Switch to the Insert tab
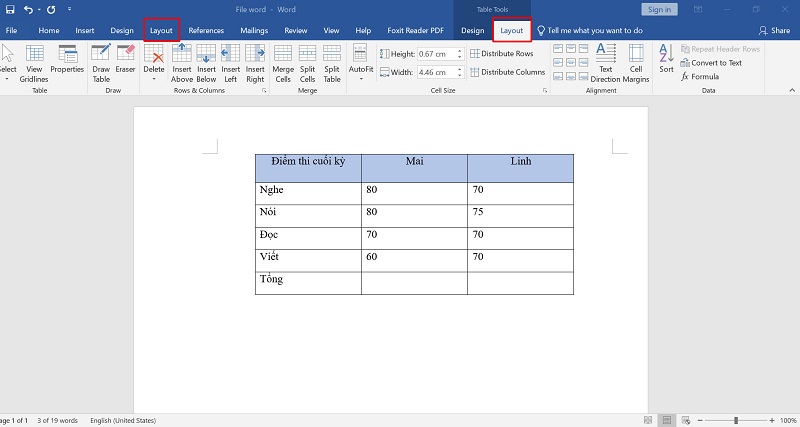The height and width of the screenshot is (427, 800). tap(85, 31)
